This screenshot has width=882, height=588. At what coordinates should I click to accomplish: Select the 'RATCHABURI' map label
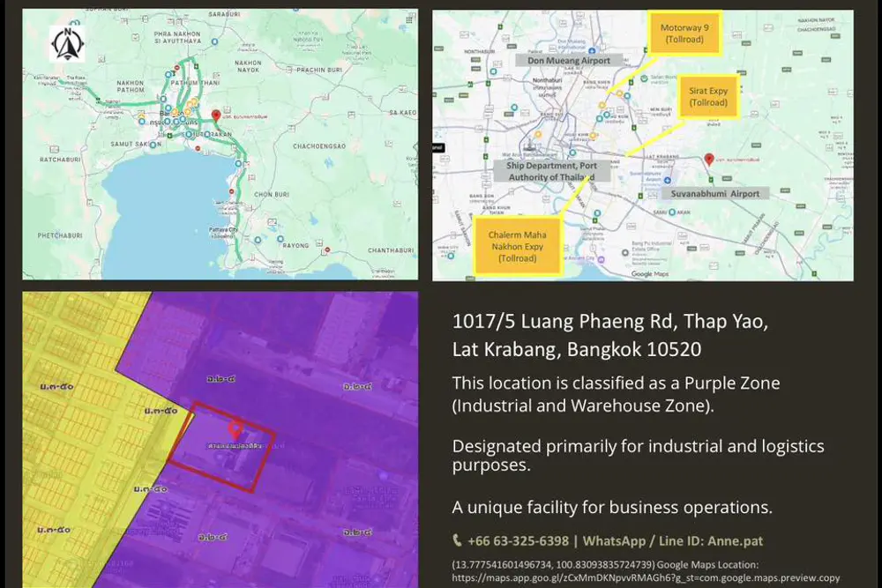click(60, 160)
